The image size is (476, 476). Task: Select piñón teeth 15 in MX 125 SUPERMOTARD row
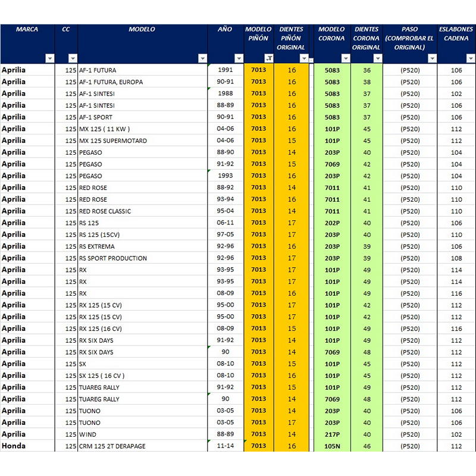tap(292, 141)
